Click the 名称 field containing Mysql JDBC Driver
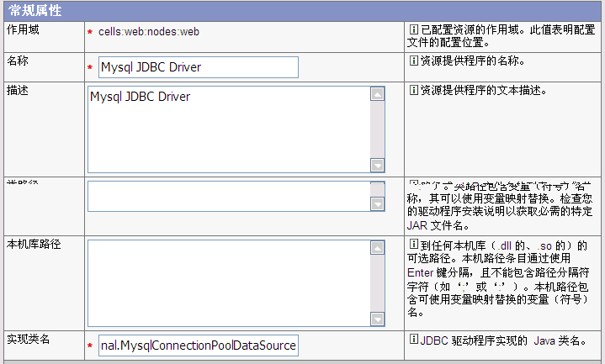This screenshot has height=364, width=605. (x=198, y=67)
